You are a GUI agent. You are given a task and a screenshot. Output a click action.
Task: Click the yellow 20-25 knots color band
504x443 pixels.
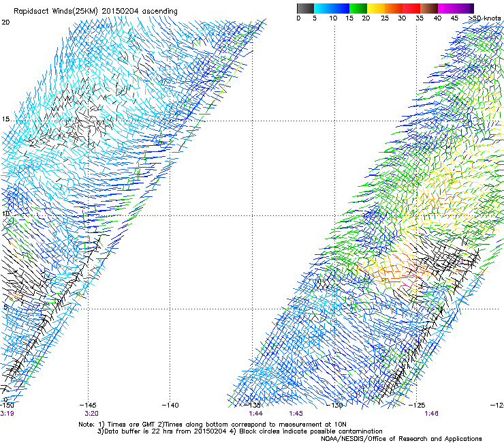point(376,8)
